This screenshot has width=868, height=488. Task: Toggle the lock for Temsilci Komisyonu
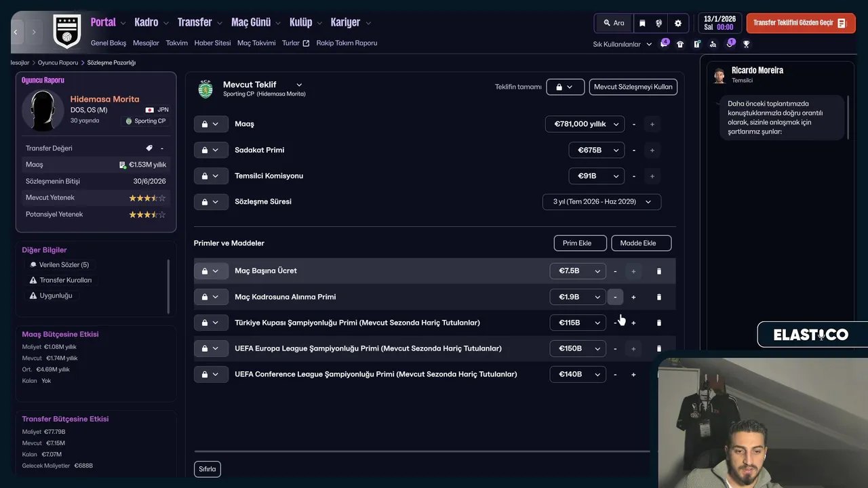211,176
